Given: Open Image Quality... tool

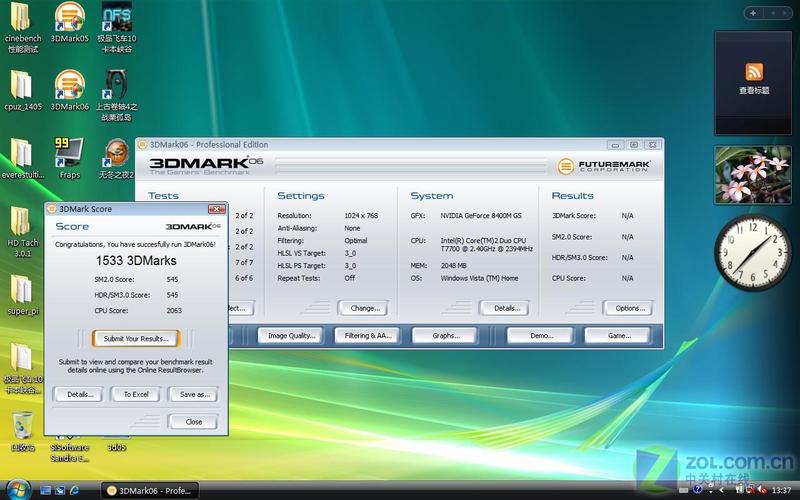Looking at the screenshot, I should coord(291,336).
